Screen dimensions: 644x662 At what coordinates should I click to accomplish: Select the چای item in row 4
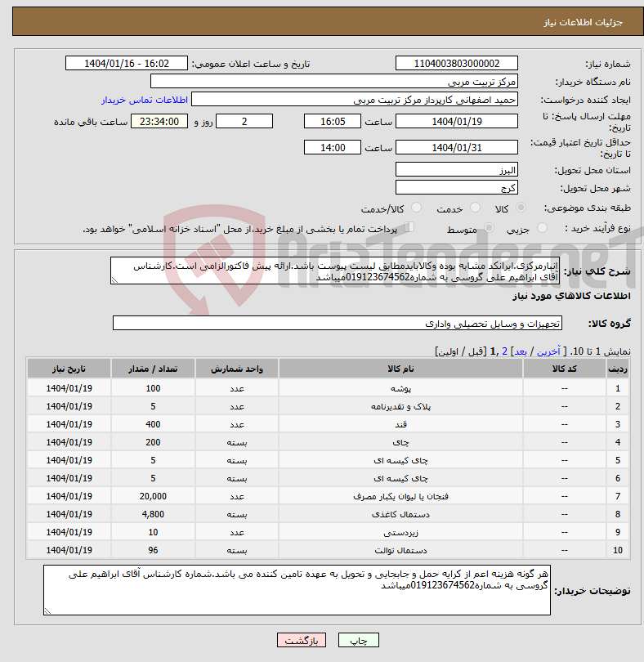pos(400,442)
